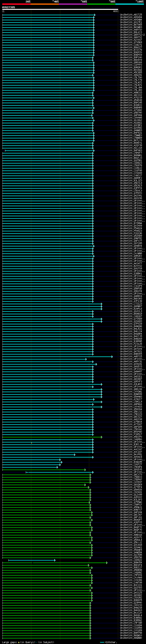
Task: Select the UniRef100_Q6BJX6 label
Action: 131,389
